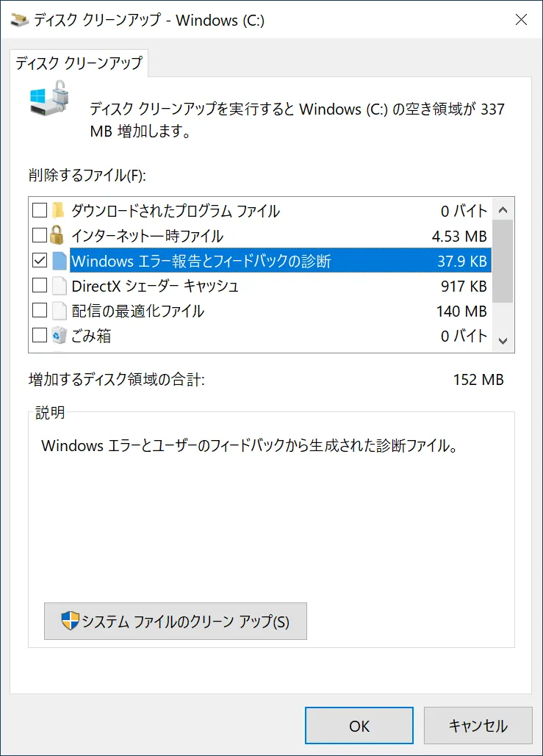Click the 917 KB size value
543x756 pixels.
pos(464,287)
